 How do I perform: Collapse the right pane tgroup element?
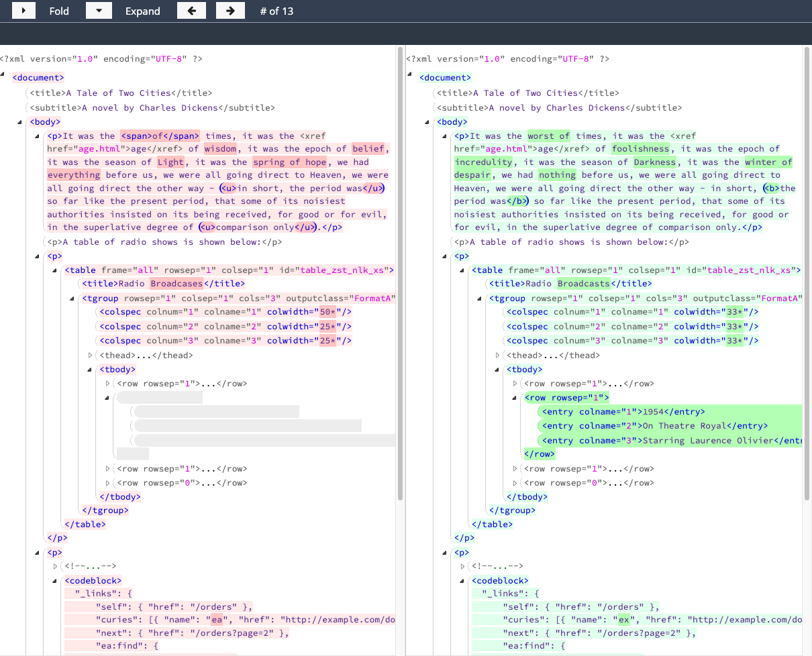pos(480,298)
